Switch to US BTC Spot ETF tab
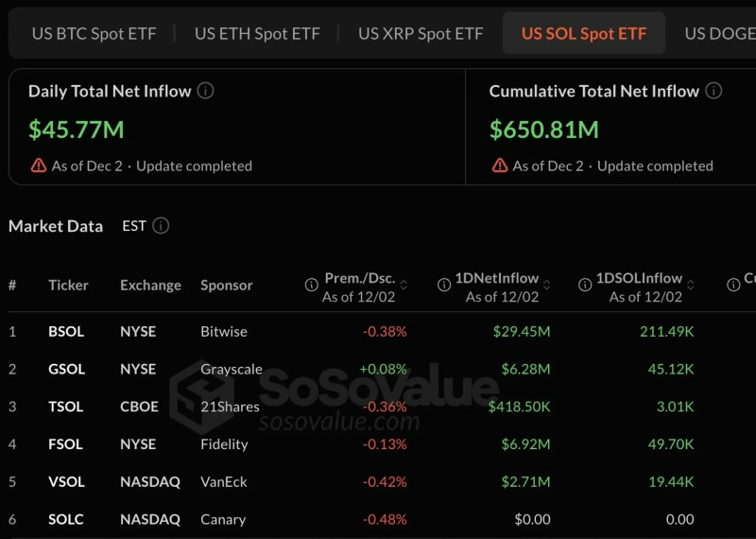This screenshot has height=539, width=756. (x=94, y=33)
